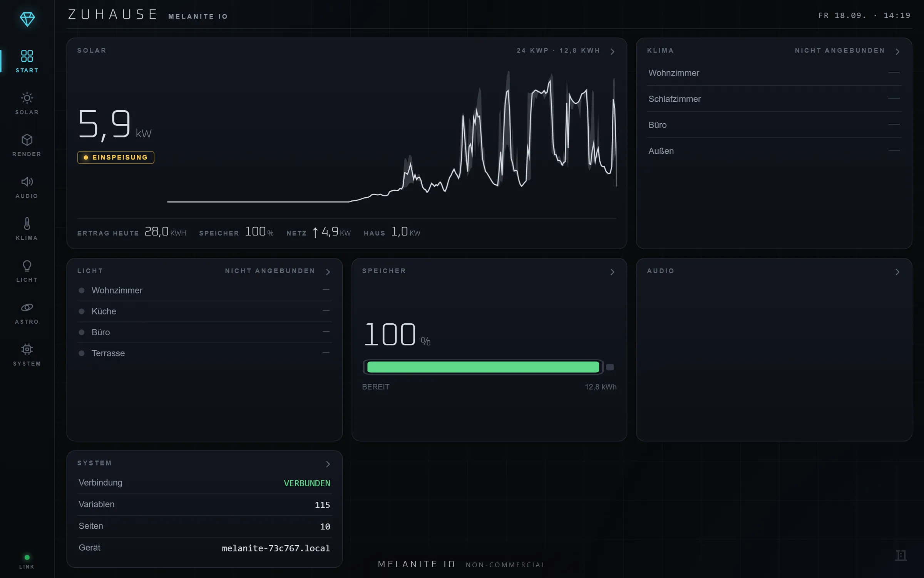This screenshot has width=924, height=578.
Task: Click the date and time display
Action: (864, 15)
